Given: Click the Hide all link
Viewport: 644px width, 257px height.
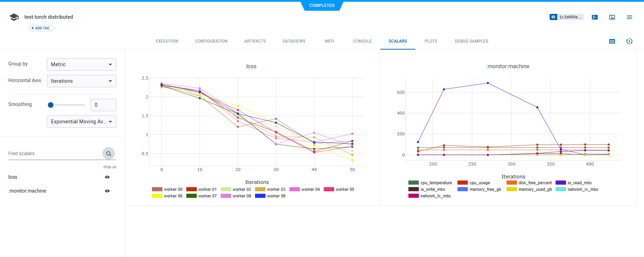Looking at the screenshot, I should (x=110, y=167).
